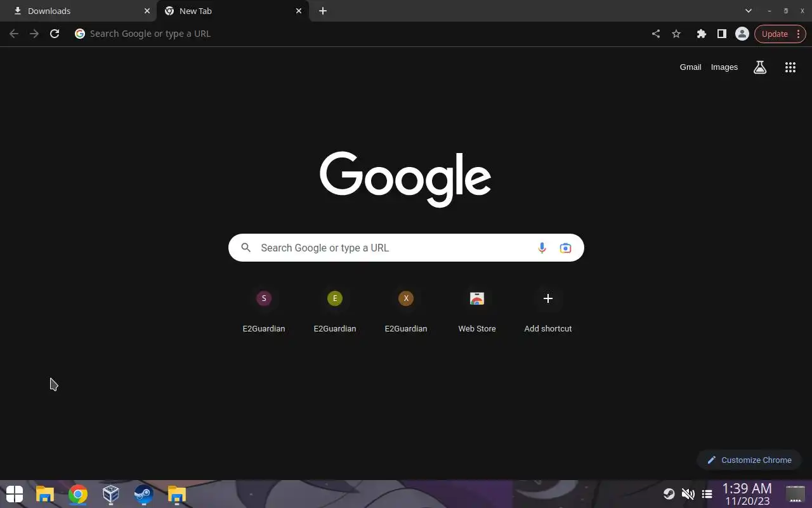Open Search Labs flask icon
Viewport: 812px width, 508px height.
[x=760, y=67]
